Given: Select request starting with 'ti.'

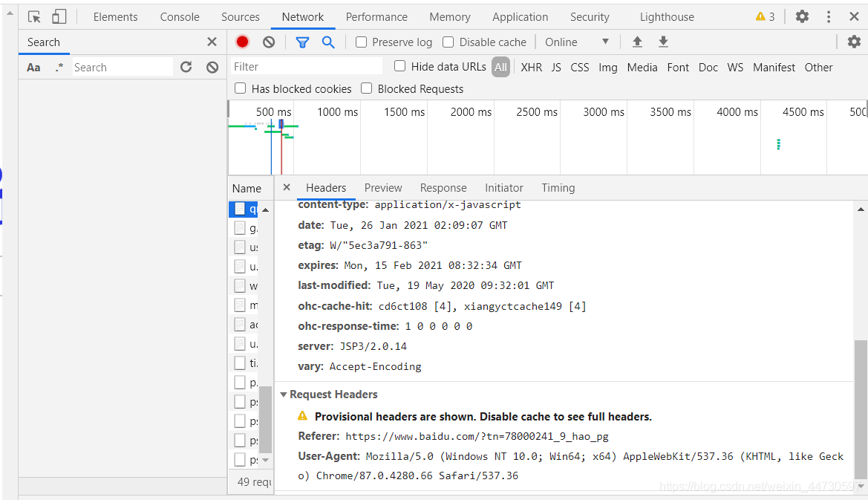Looking at the screenshot, I should [244, 363].
